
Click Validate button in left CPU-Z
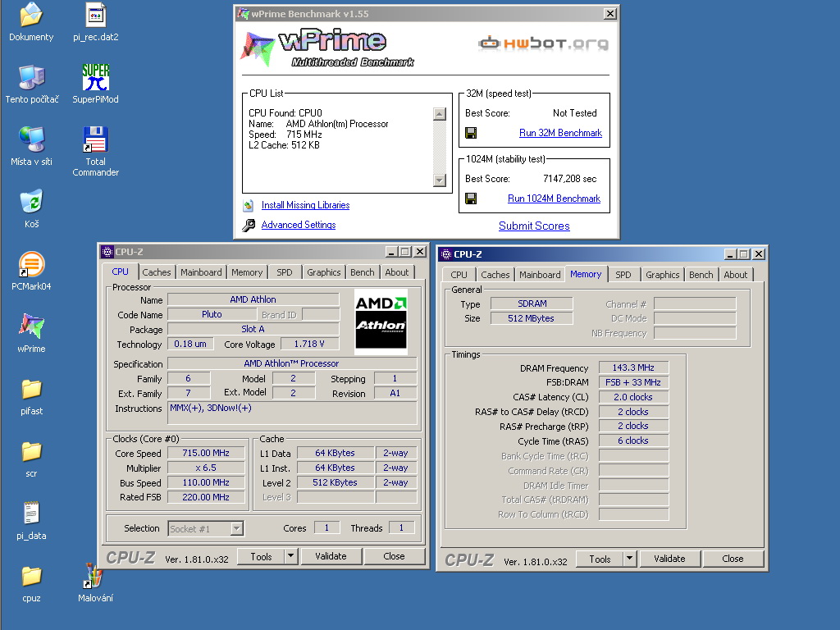click(331, 556)
